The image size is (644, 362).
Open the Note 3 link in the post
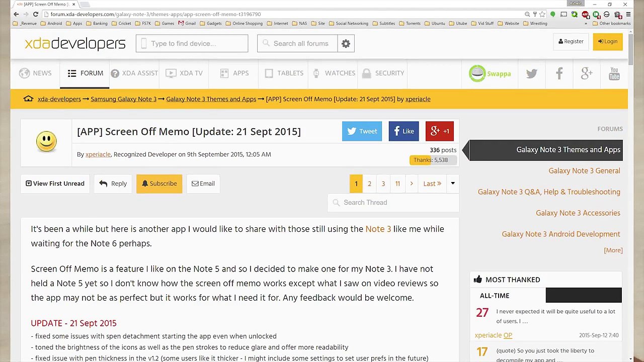(378, 229)
